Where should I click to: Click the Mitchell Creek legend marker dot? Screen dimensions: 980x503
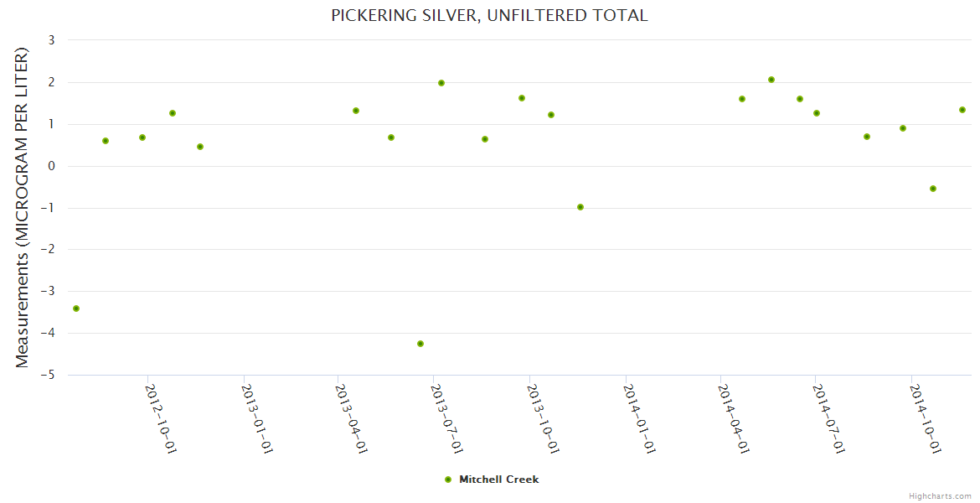pos(448,480)
